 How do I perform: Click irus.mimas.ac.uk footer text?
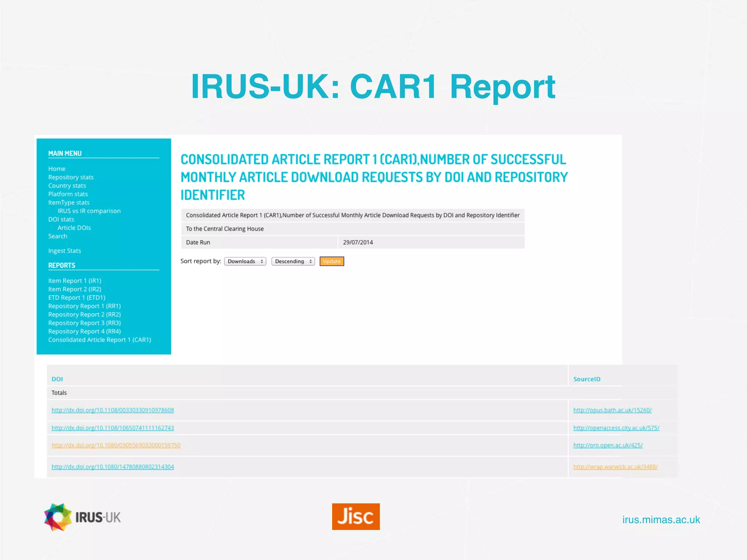click(x=661, y=520)
